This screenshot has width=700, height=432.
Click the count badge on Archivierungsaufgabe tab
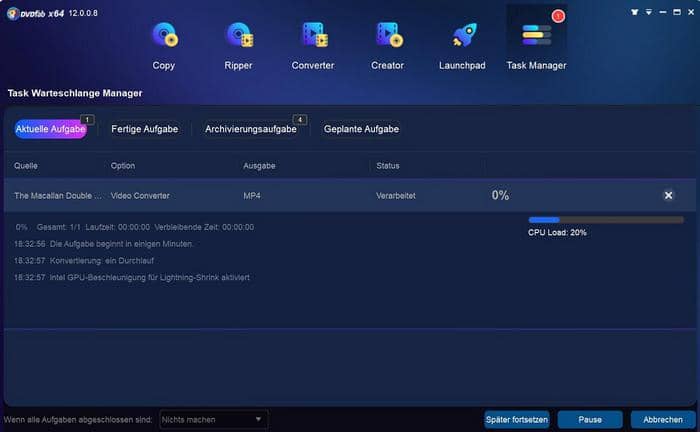pos(300,120)
